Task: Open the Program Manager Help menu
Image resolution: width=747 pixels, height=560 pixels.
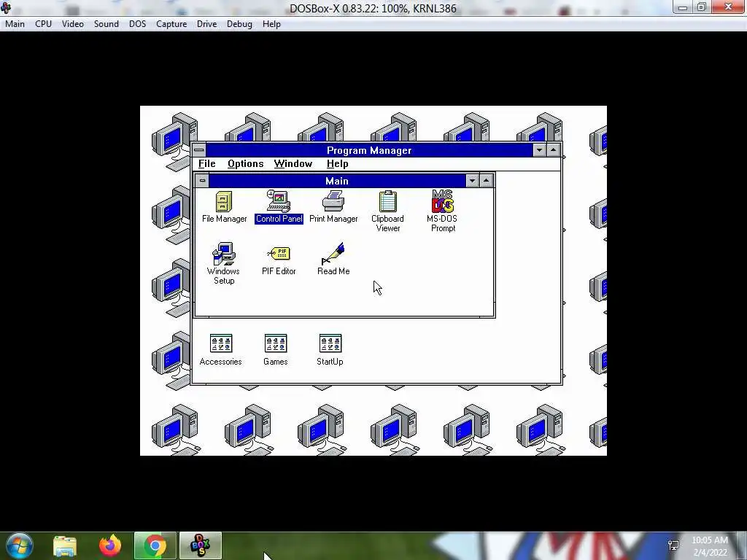Action: (x=337, y=164)
